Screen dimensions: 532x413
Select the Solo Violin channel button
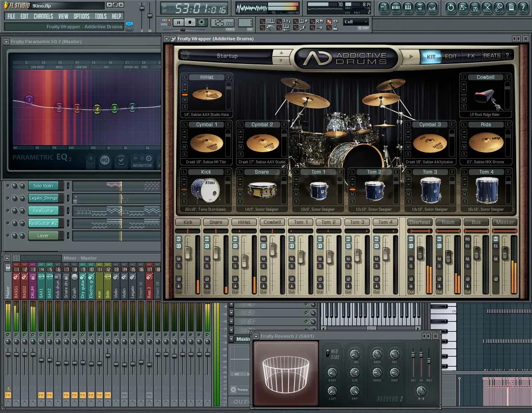pos(43,186)
